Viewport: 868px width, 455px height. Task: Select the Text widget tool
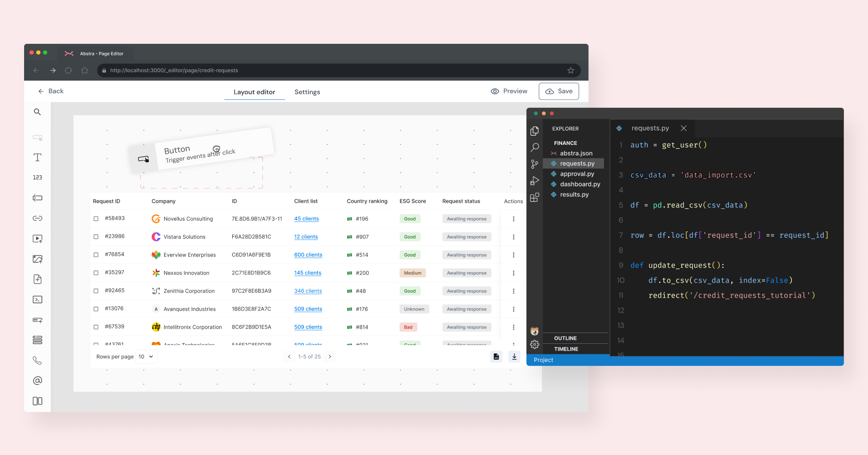[38, 157]
